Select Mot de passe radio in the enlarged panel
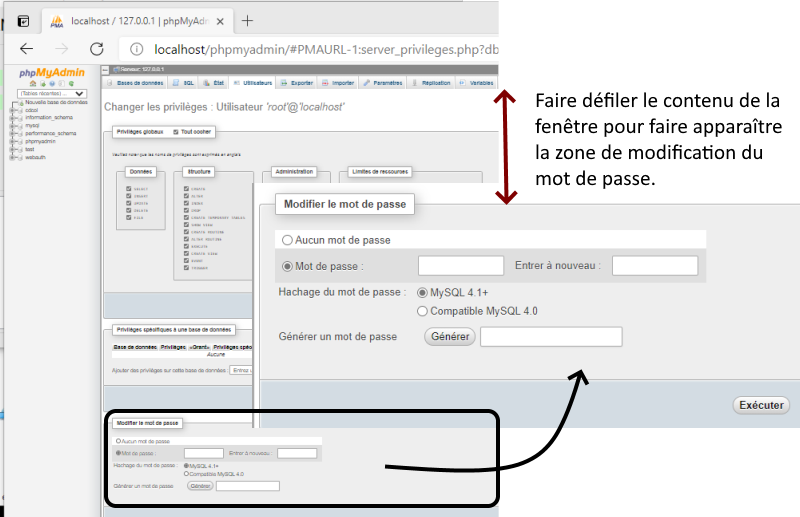 coord(287,266)
